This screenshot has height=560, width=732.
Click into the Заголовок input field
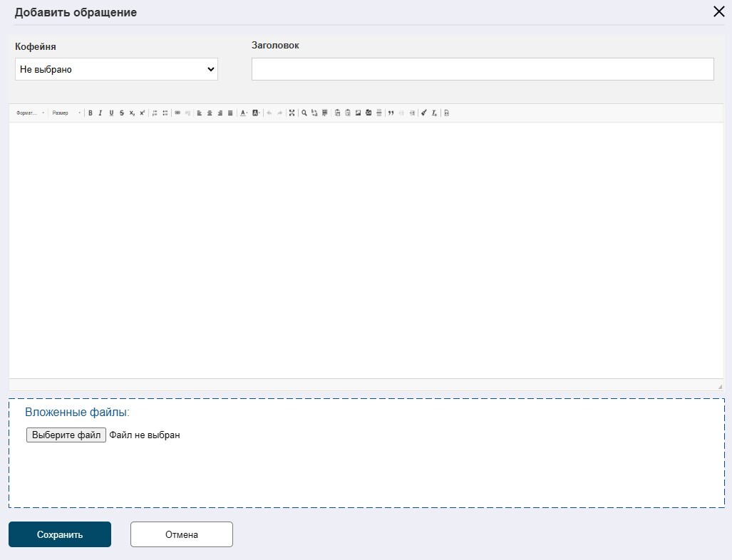483,69
